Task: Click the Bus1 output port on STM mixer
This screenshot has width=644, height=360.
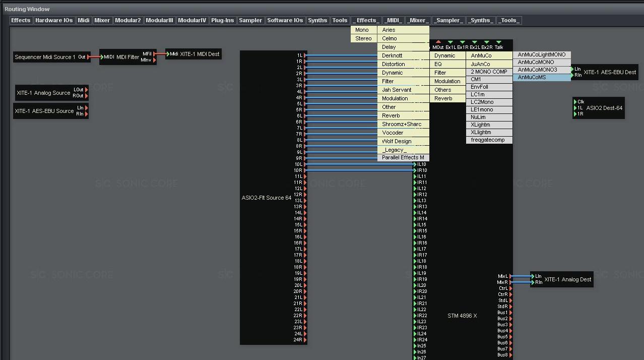Action: click(x=510, y=313)
